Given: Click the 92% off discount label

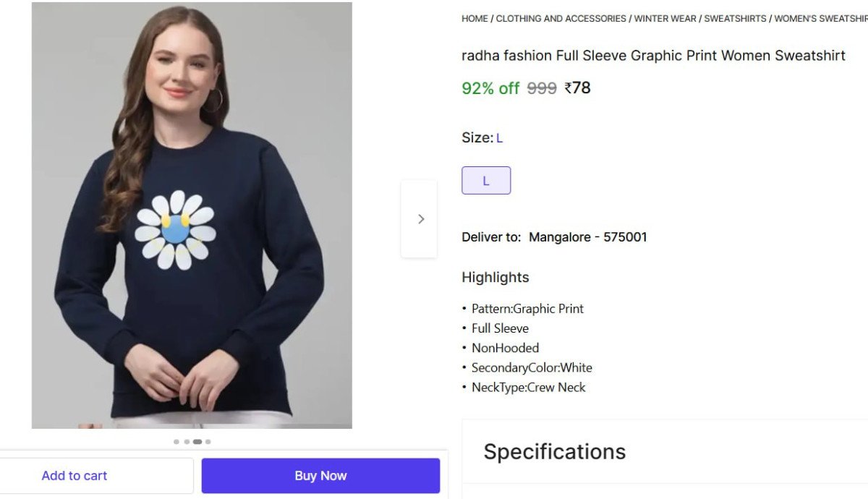Looking at the screenshot, I should point(490,88).
